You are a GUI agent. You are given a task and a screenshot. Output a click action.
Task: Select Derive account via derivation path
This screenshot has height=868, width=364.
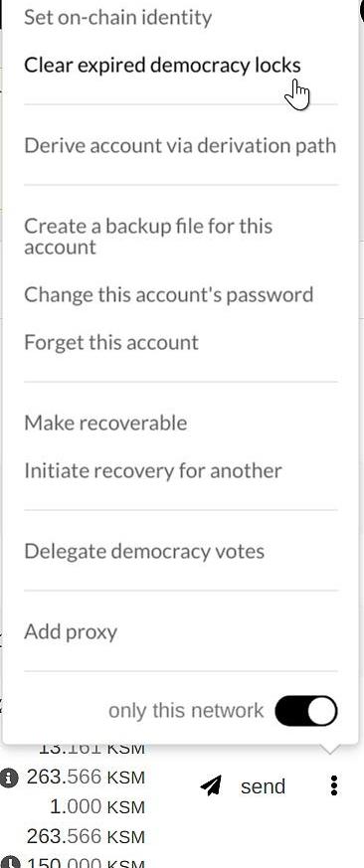(180, 146)
